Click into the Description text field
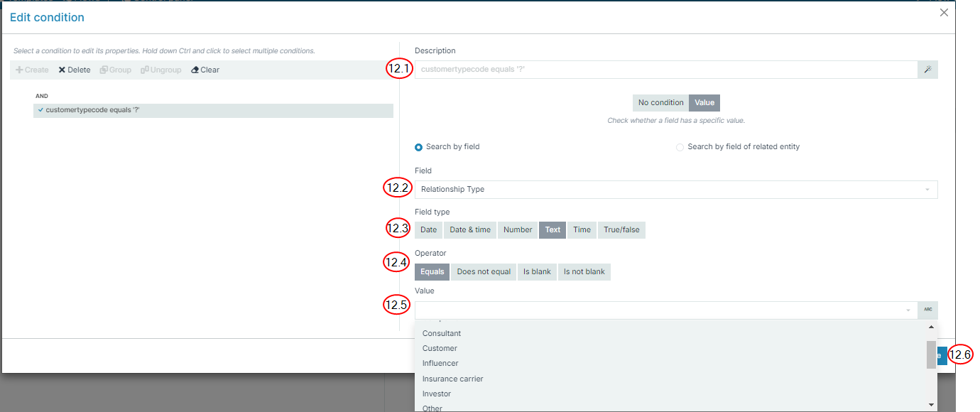 665,70
